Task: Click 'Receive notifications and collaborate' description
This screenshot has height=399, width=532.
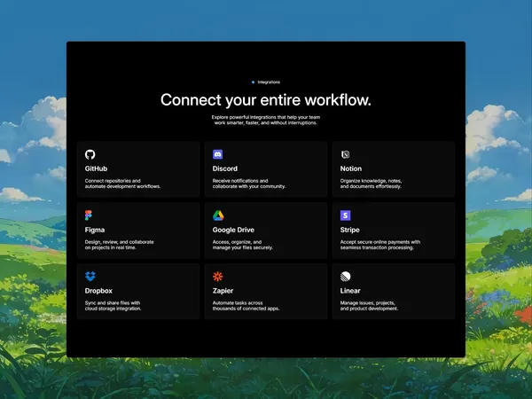Action: pyautogui.click(x=249, y=184)
